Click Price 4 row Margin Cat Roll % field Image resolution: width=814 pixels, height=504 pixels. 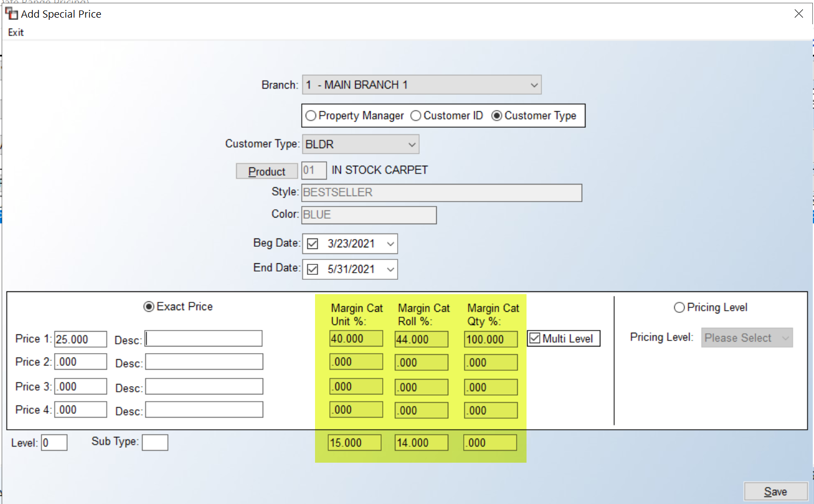(422, 410)
